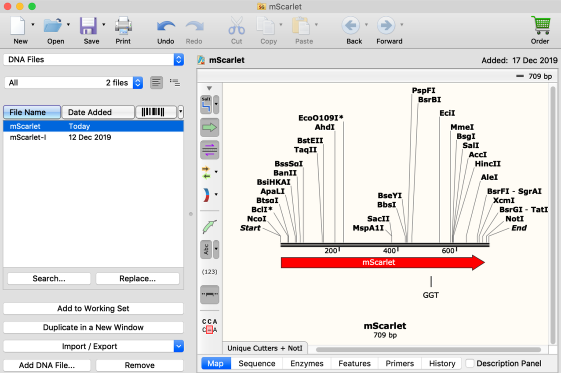
Task: Click the horizontal scrollbar under the map
Action: [x=428, y=349]
